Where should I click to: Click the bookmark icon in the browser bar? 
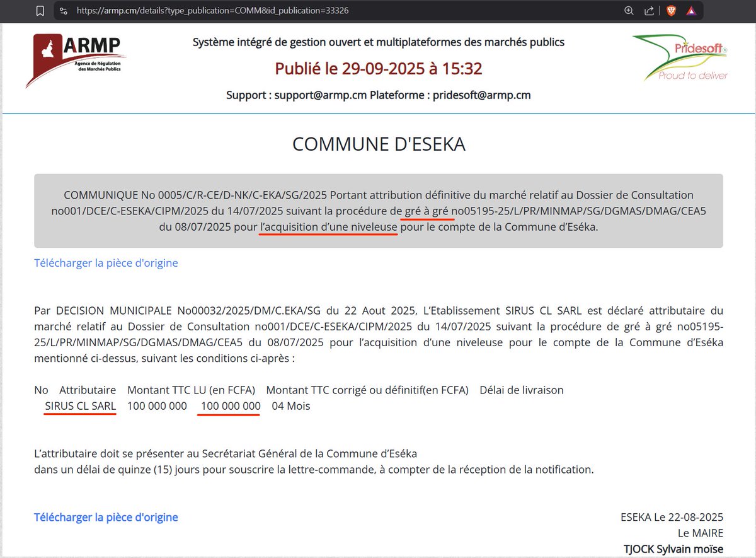tap(40, 11)
